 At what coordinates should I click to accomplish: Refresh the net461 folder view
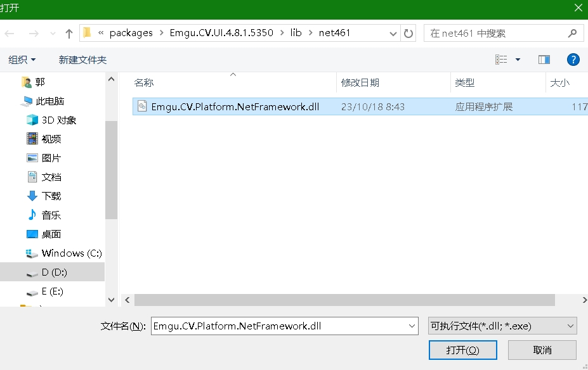pyautogui.click(x=407, y=33)
